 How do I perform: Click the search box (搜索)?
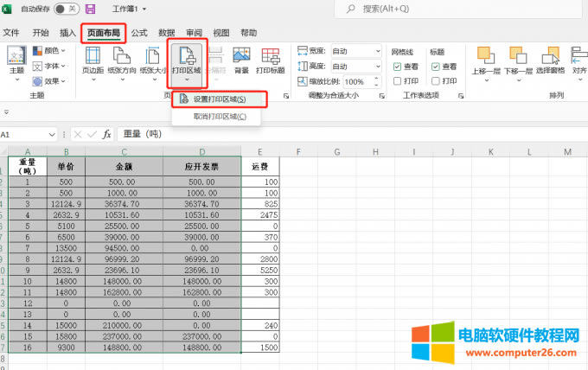click(x=450, y=9)
